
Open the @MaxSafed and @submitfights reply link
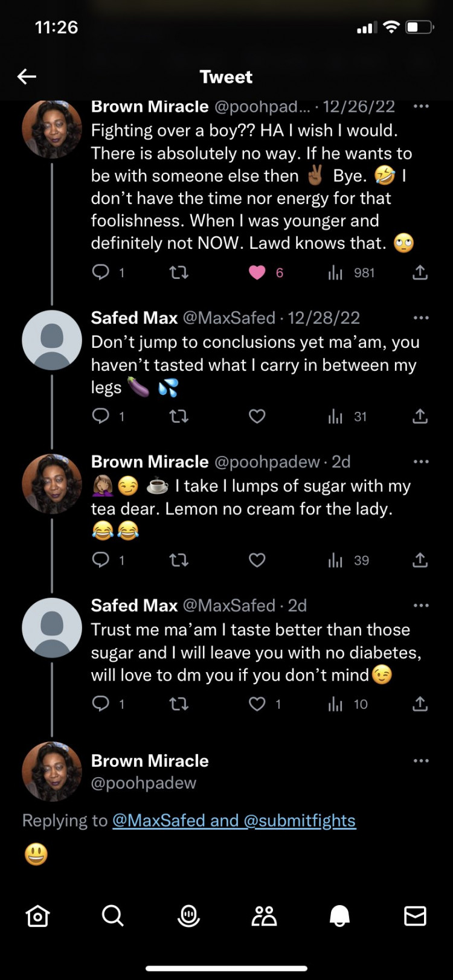(x=234, y=821)
